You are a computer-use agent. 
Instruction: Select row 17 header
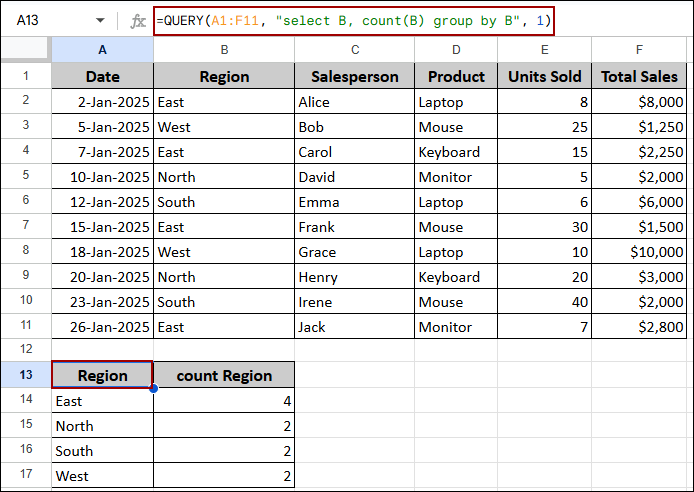pyautogui.click(x=26, y=475)
